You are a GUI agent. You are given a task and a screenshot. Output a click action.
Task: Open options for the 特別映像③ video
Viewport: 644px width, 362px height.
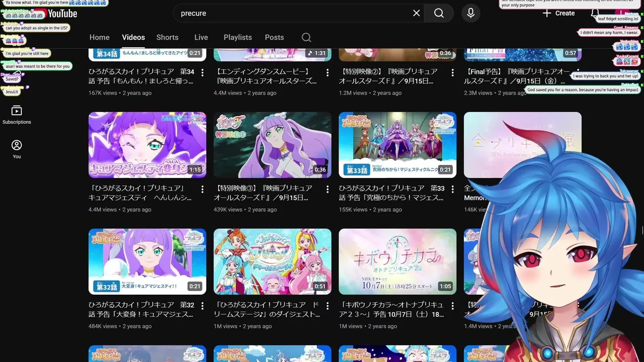[x=328, y=190]
